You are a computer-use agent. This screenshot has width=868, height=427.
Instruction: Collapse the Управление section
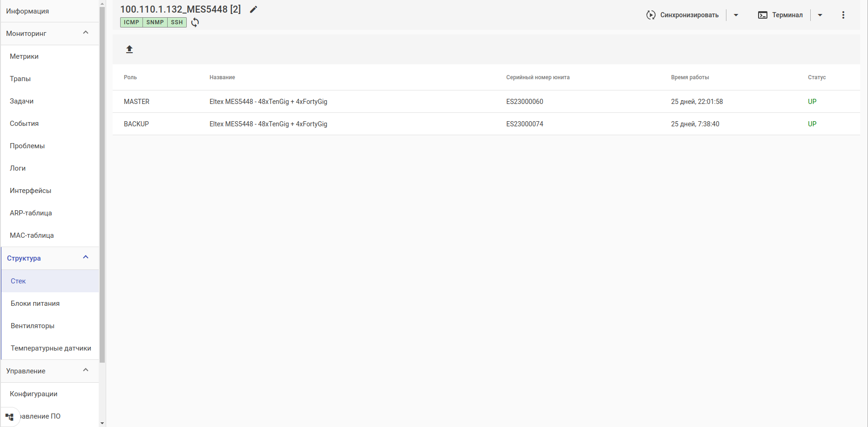click(x=86, y=370)
